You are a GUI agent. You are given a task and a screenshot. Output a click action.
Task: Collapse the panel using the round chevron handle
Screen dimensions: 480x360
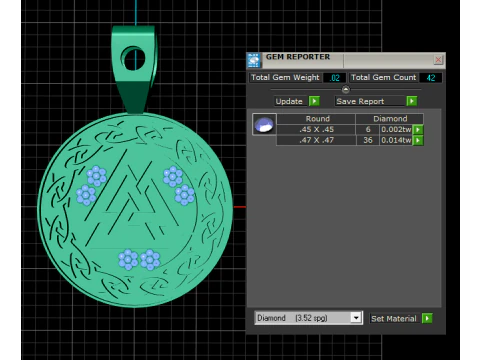click(346, 89)
